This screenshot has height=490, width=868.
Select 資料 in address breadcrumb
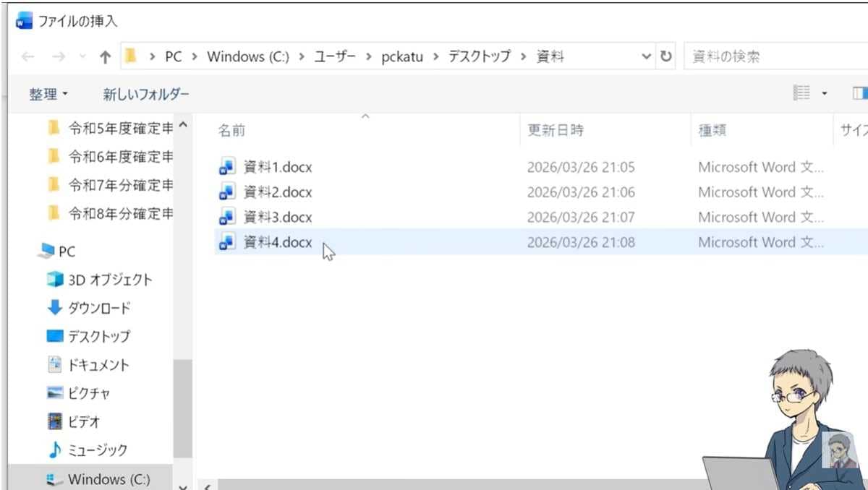point(550,56)
